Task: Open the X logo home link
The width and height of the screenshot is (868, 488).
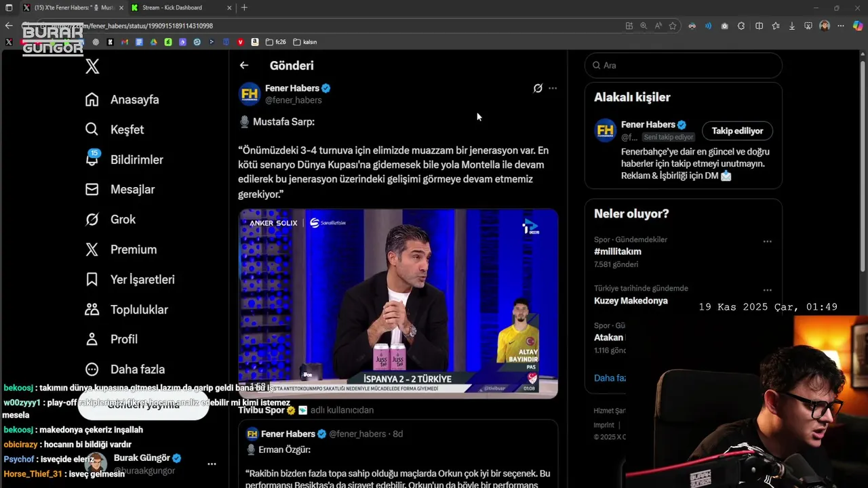Action: [93, 66]
